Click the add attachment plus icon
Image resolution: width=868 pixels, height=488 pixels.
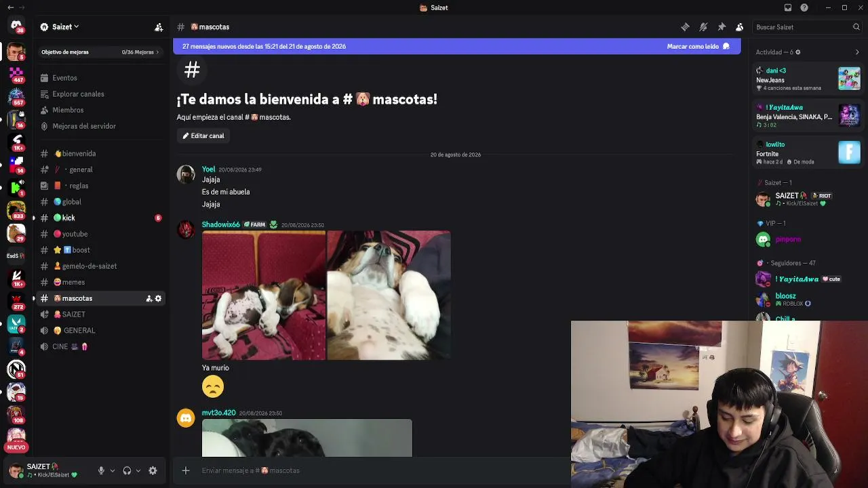(x=186, y=470)
